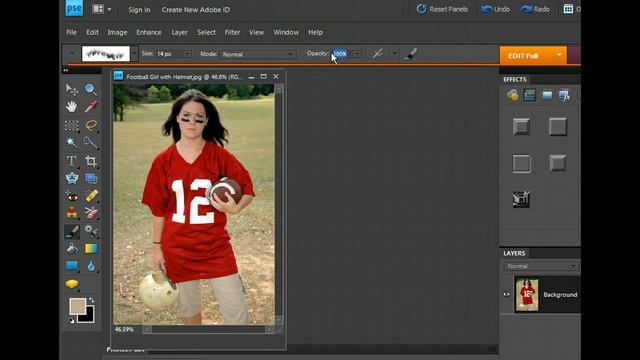Viewport: 640px width, 360px height.
Task: Open the tool preset dropdown arrow
Action: click(x=72, y=53)
